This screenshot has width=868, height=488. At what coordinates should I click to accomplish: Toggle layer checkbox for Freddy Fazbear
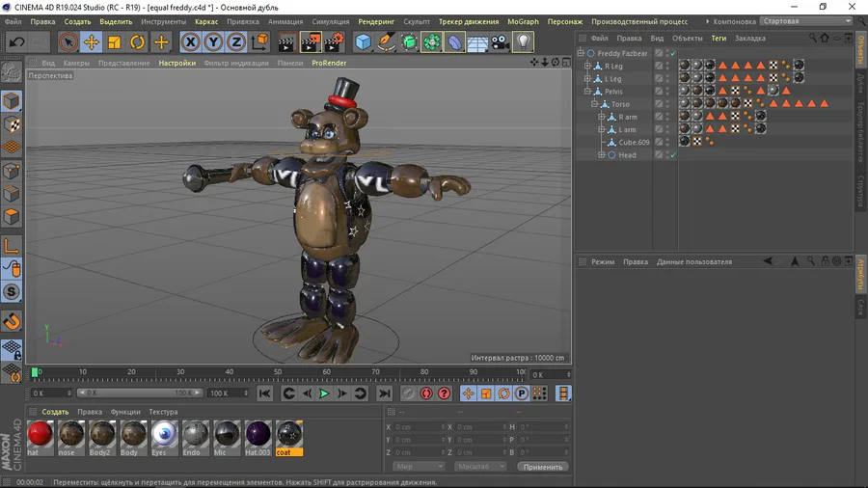(659, 53)
